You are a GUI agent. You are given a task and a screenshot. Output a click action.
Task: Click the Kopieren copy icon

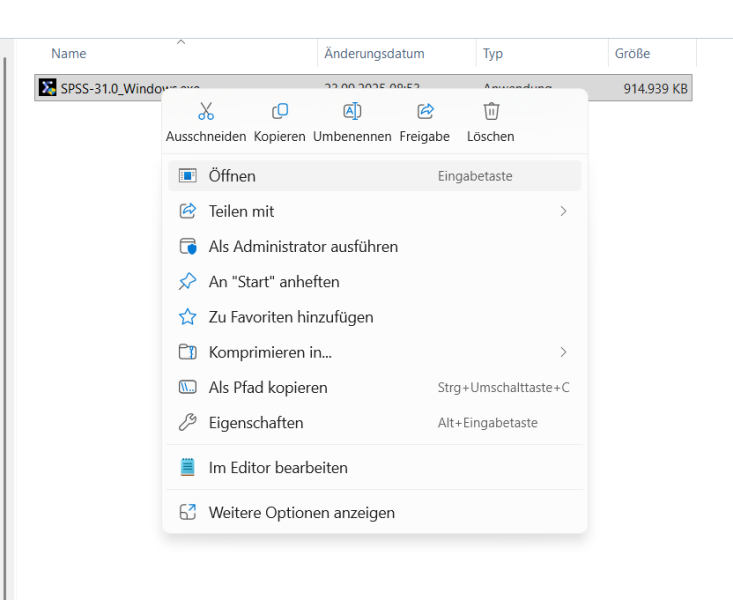[280, 111]
